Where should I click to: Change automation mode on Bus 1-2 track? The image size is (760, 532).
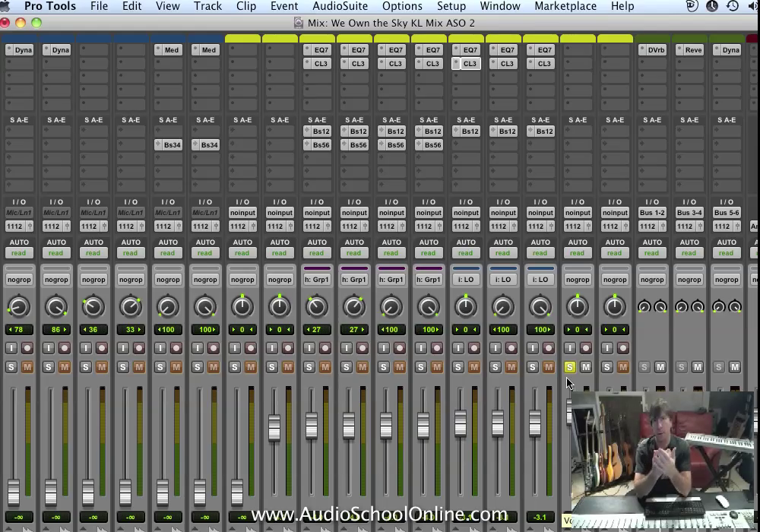(x=651, y=253)
